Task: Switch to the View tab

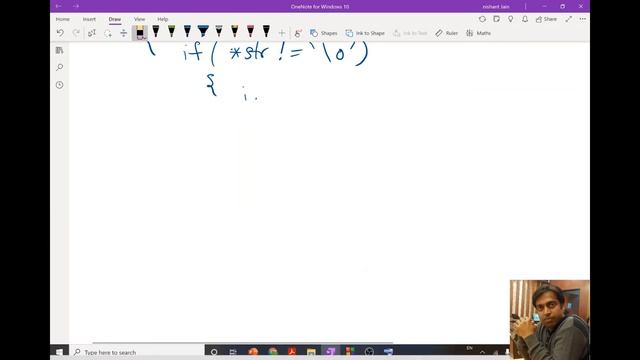Action: point(139,19)
